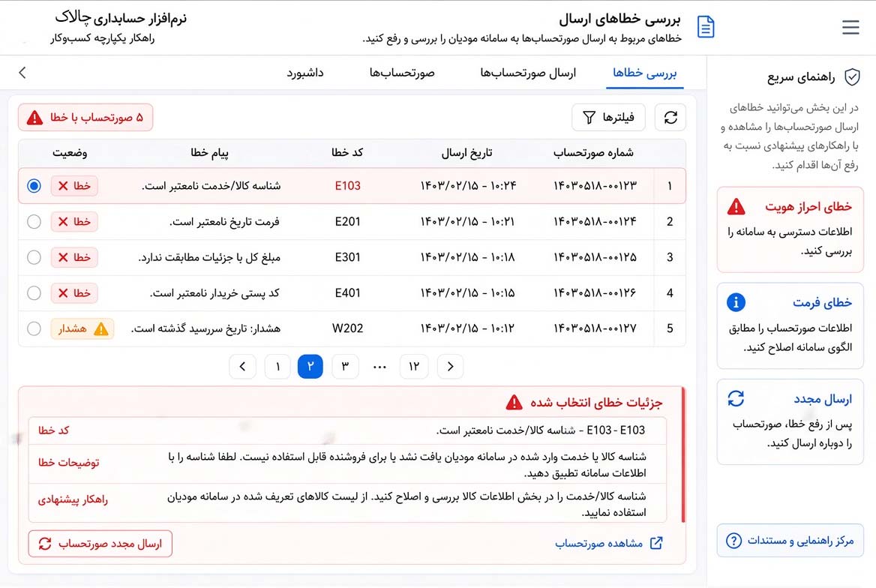Image resolution: width=876 pixels, height=588 pixels.
Task: Click the E401 error code cell
Action: click(x=347, y=293)
